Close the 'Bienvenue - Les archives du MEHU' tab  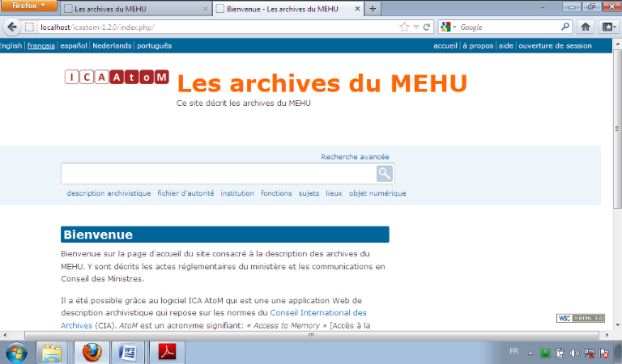(357, 9)
